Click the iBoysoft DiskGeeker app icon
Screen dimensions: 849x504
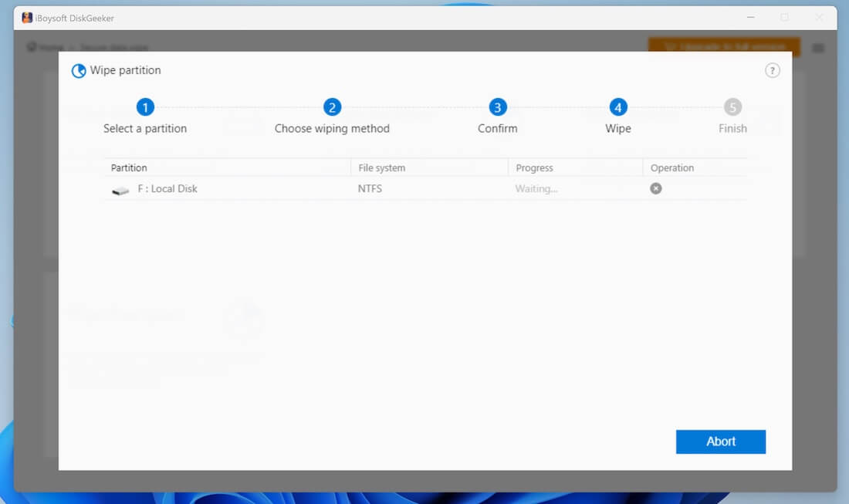pyautogui.click(x=27, y=18)
